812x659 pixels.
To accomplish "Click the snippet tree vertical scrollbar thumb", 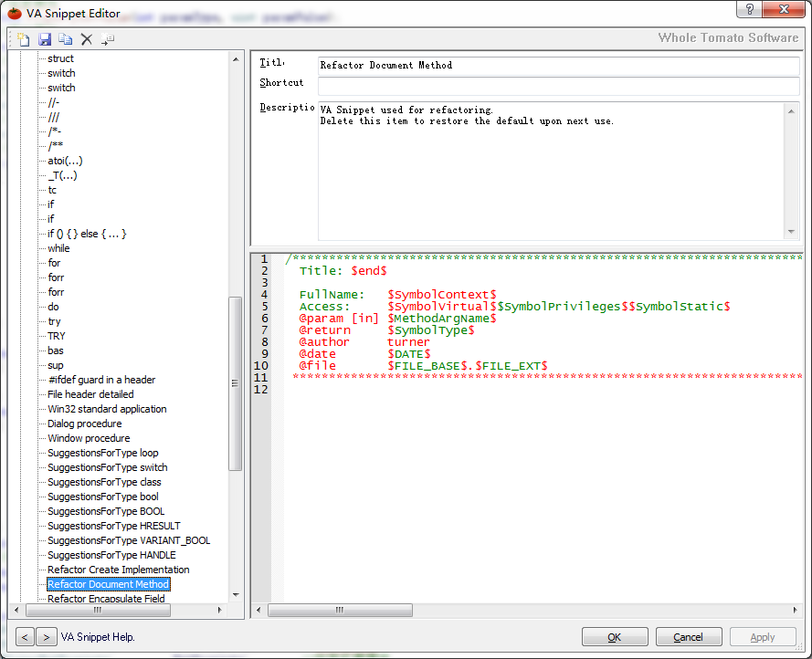I will [236, 383].
